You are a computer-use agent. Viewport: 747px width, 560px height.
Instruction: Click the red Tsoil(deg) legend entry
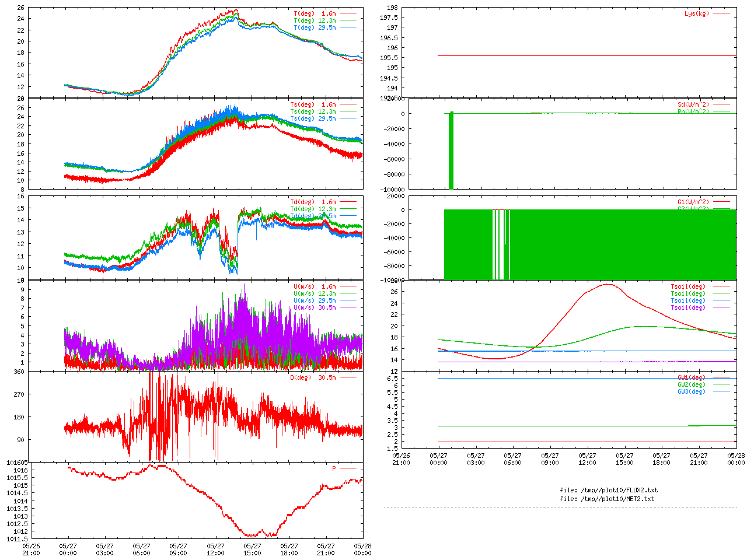coord(688,286)
